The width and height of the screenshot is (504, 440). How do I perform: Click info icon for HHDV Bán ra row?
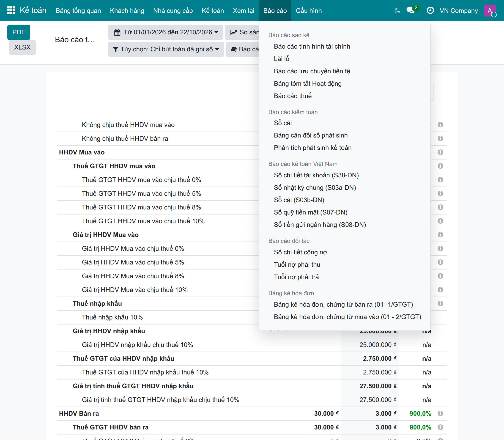pyautogui.click(x=440, y=413)
